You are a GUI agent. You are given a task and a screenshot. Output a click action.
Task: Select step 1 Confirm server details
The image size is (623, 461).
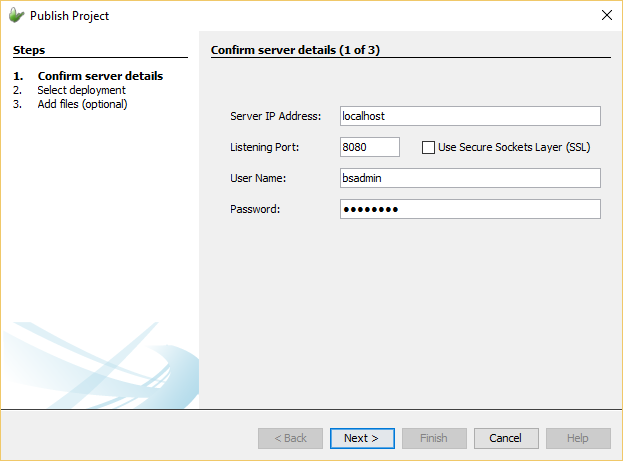click(x=100, y=76)
